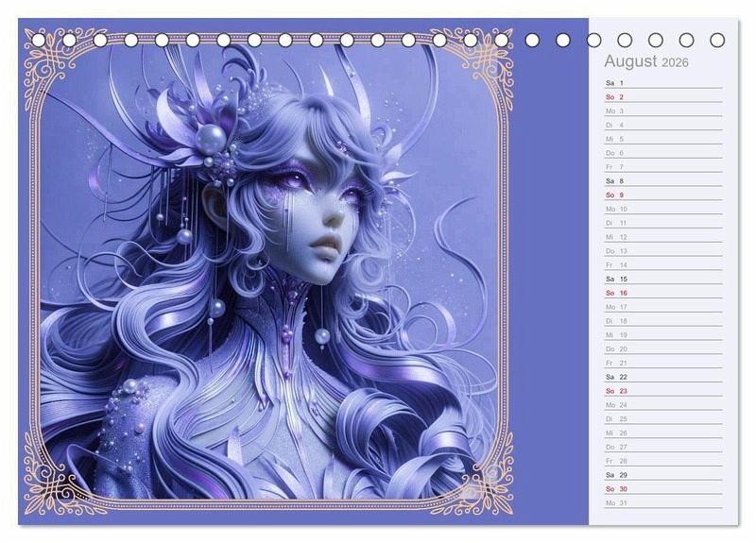
Task: Select the Sa 1 date row
Action: [661, 83]
